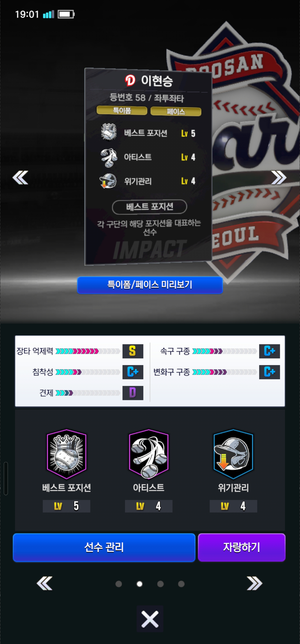Close the screen with the X icon
300x644 pixels.
(150, 619)
